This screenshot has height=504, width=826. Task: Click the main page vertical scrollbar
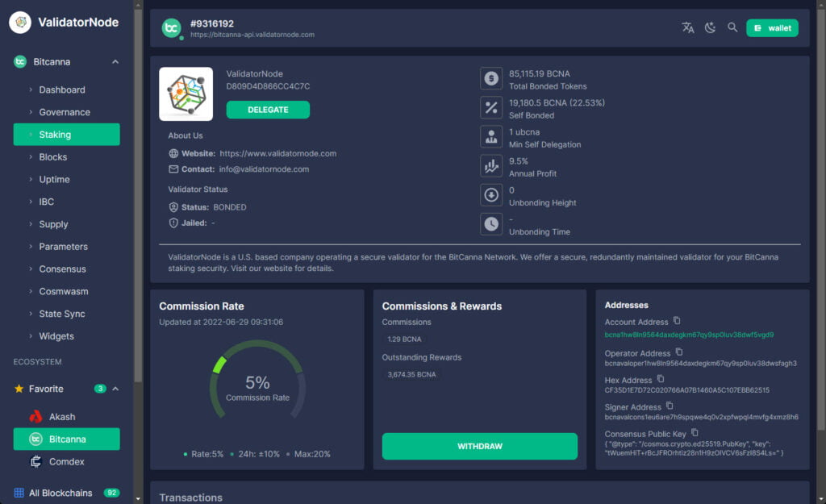click(x=820, y=221)
